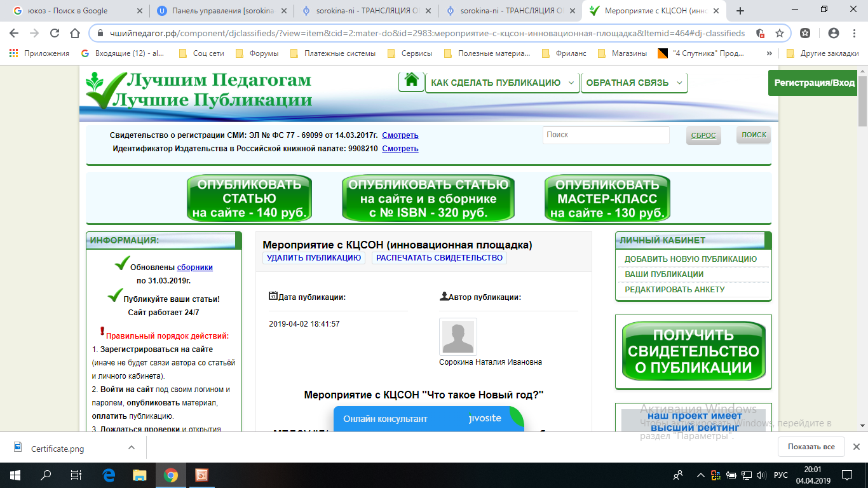
Task: Focus the site 'Поиск' search field
Action: (x=606, y=135)
